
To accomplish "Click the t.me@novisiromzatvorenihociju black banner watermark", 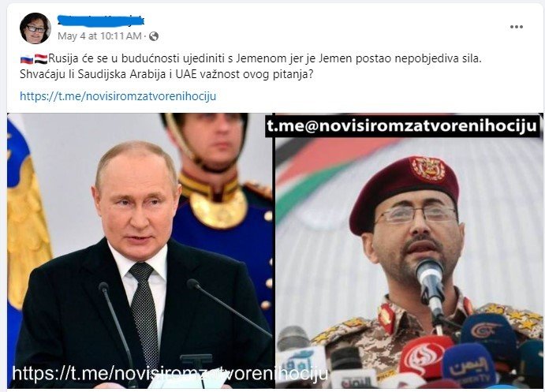I will click(x=402, y=126).
